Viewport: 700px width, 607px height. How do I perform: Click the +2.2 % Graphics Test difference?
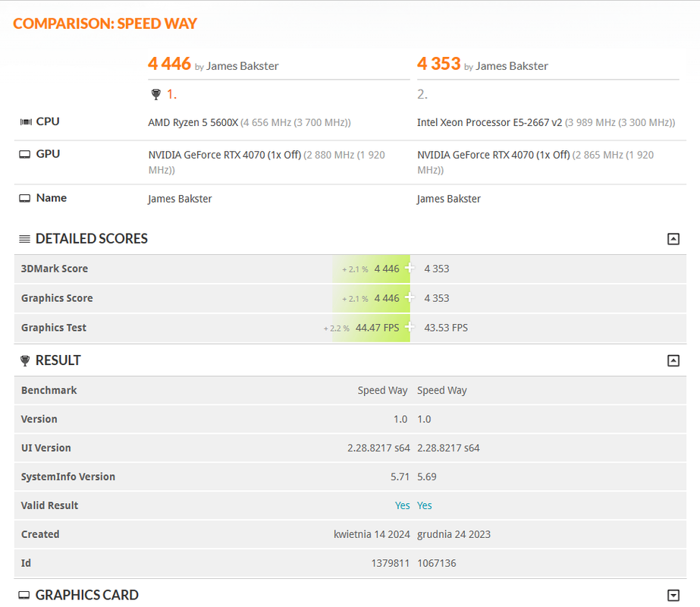pos(337,329)
